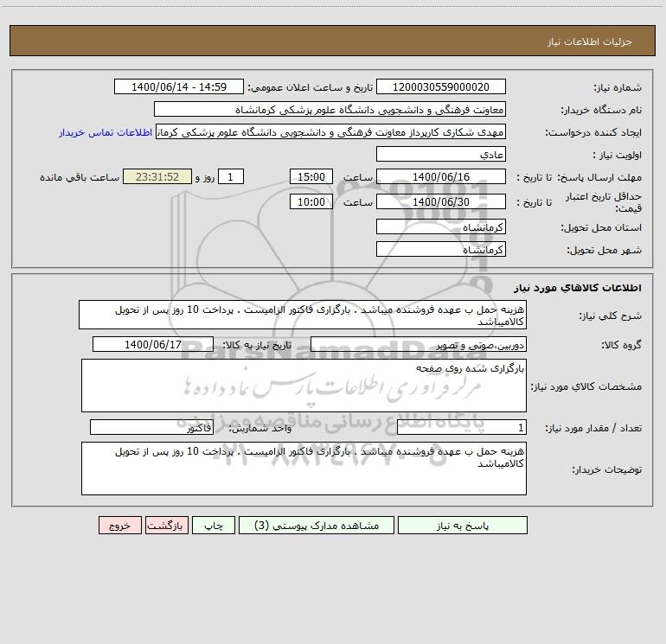
Task: Click the جزئیات اطلاعات نیاز header title
Action: pos(590,41)
